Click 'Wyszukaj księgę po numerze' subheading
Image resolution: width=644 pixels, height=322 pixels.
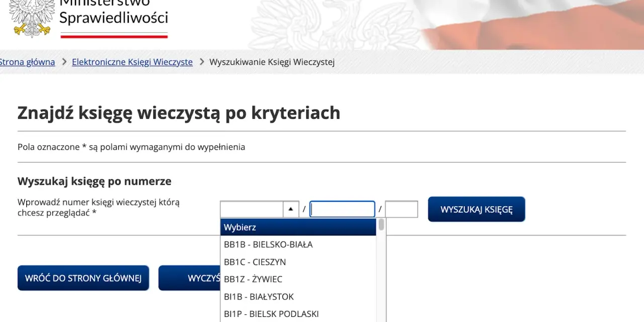(x=95, y=181)
